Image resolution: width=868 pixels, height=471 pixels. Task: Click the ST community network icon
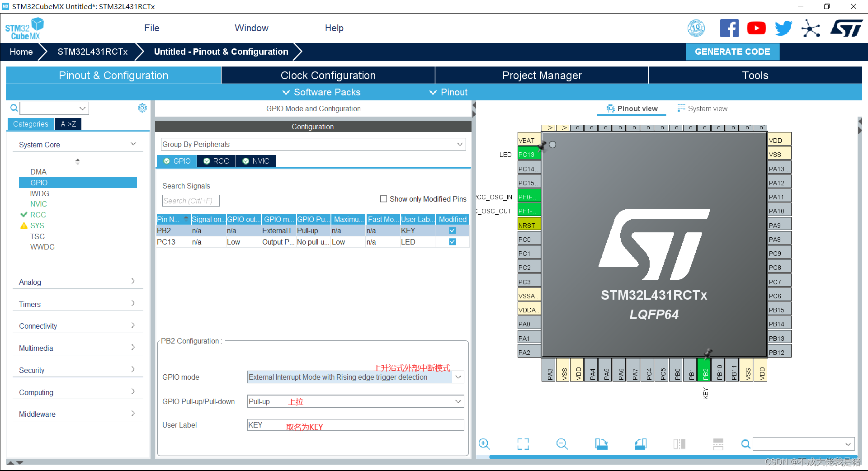coord(811,28)
